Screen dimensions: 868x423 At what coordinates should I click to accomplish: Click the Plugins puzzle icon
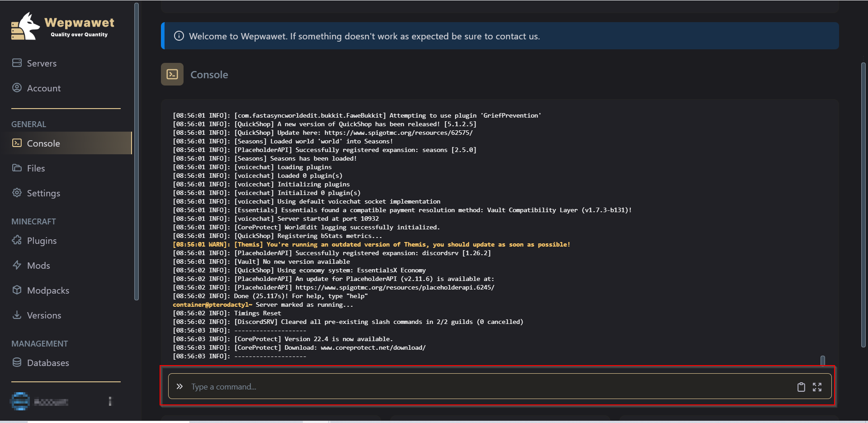[17, 240]
